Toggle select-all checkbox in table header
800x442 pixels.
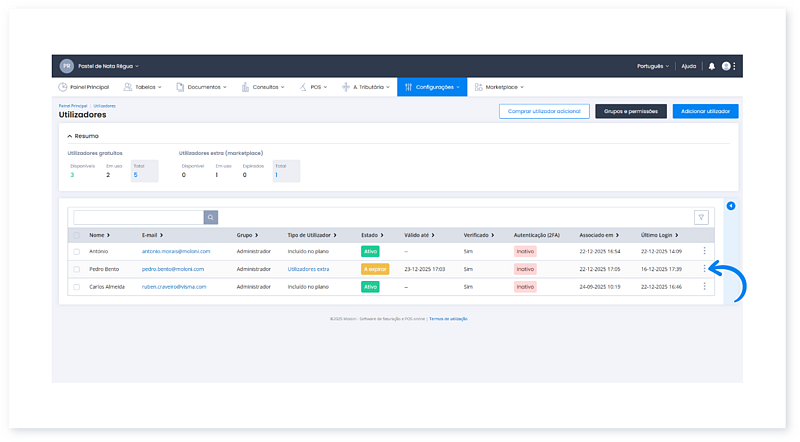76,235
